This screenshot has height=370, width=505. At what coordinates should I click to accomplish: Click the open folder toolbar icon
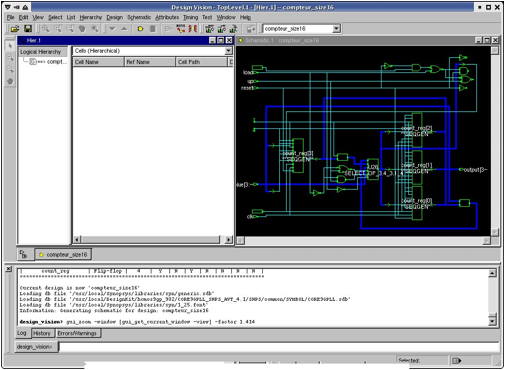(15, 29)
